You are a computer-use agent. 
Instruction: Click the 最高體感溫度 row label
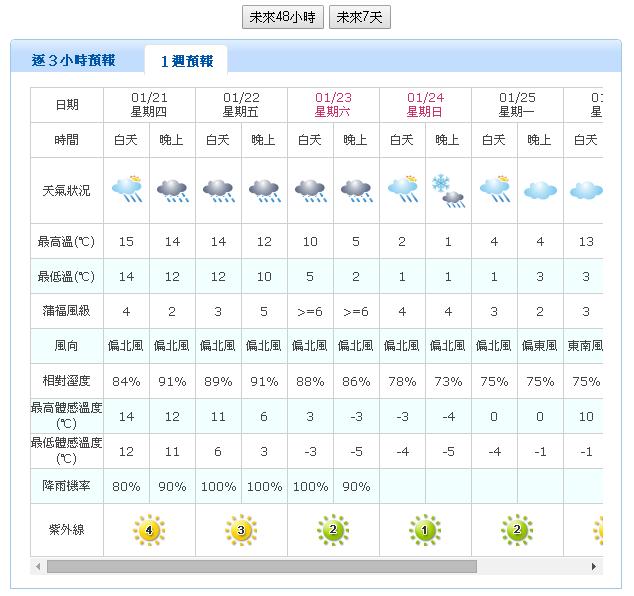pos(66,416)
